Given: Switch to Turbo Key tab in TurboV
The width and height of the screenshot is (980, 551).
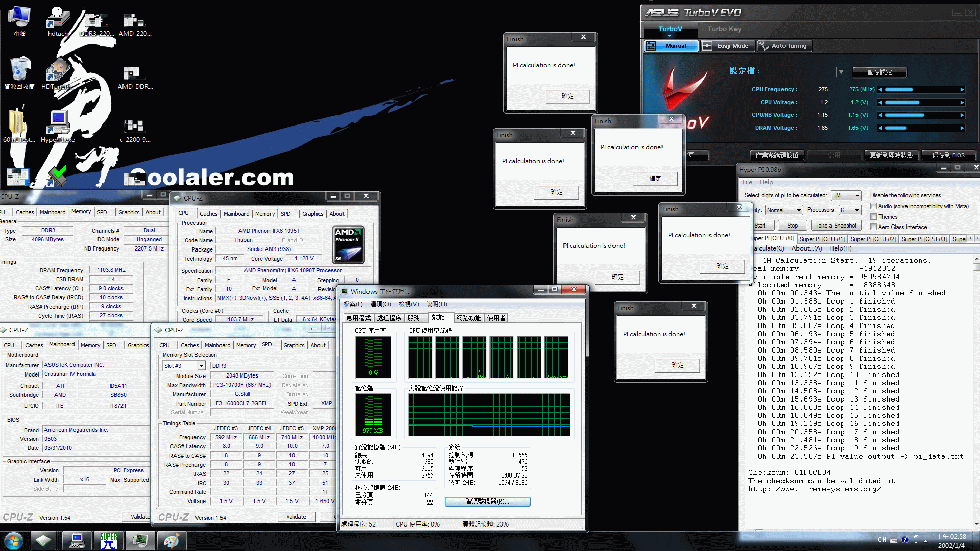Looking at the screenshot, I should (x=724, y=29).
